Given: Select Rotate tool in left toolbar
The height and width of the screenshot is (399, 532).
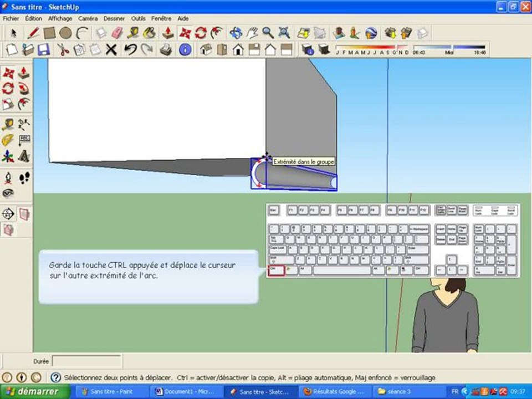Looking at the screenshot, I should (x=8, y=89).
